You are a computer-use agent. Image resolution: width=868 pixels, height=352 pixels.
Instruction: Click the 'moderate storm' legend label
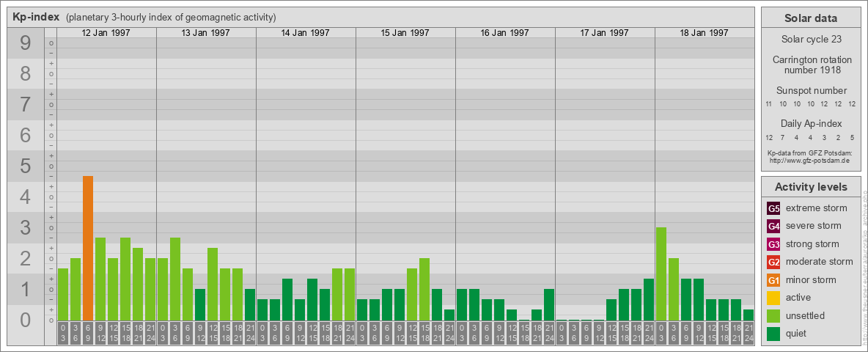pyautogui.click(x=820, y=262)
